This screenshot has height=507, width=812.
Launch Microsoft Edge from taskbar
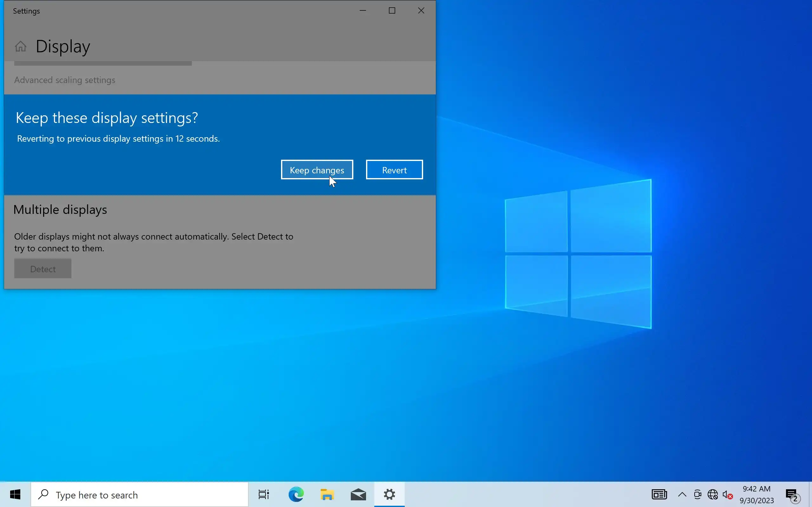[x=296, y=495]
